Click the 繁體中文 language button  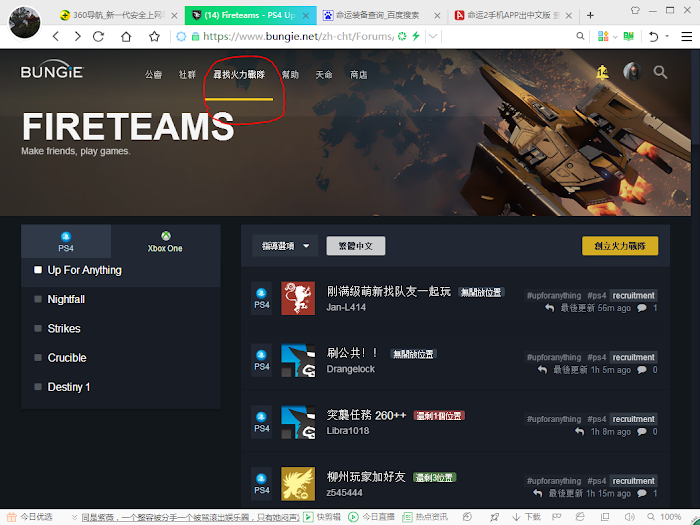pos(356,246)
